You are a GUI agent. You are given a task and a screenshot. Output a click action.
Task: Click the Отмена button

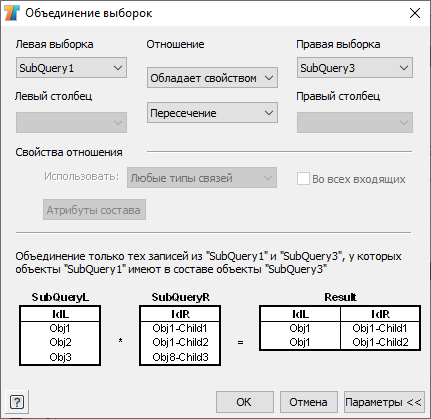coord(309,402)
